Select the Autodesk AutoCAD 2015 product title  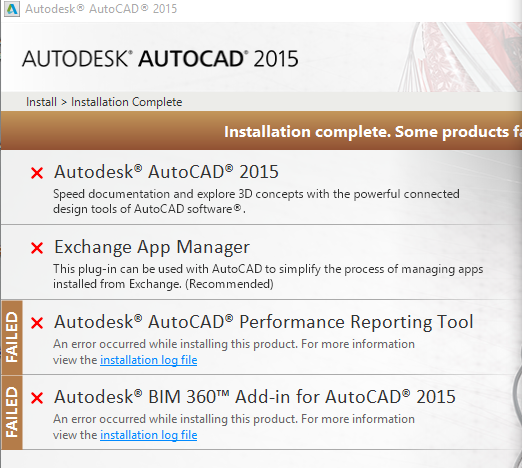[166, 172]
